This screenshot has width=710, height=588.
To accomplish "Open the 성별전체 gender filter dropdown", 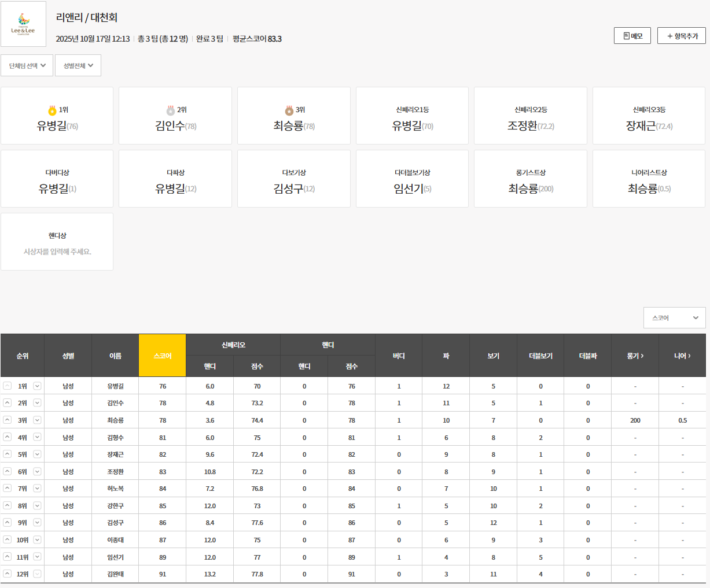I will [78, 65].
